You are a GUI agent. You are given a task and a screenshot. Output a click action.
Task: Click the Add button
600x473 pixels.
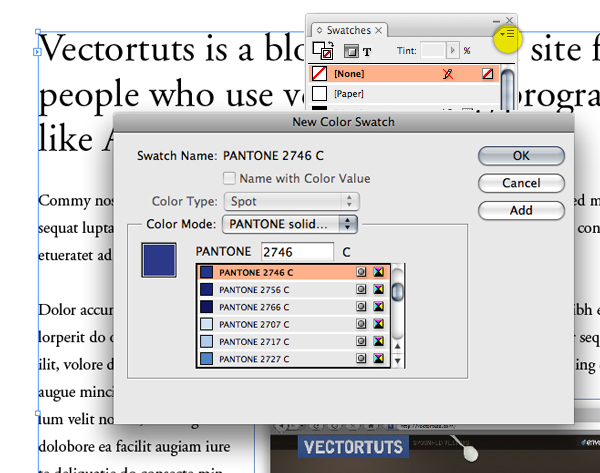tap(521, 210)
